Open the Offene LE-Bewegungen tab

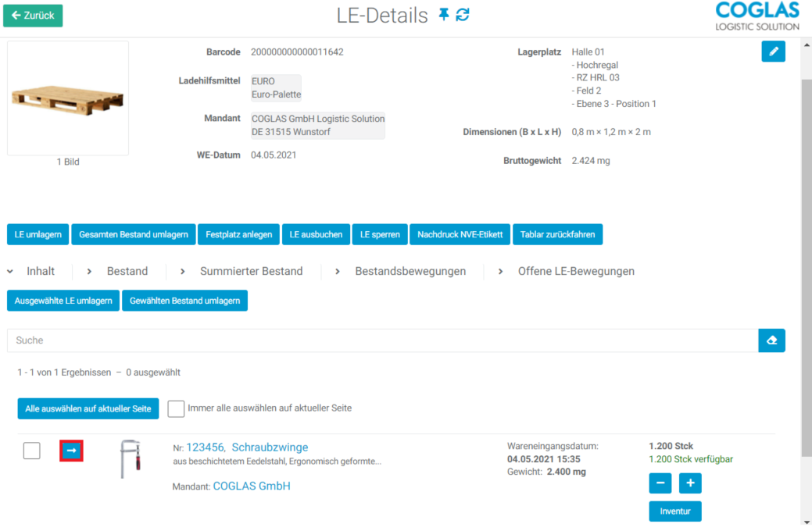click(567, 271)
